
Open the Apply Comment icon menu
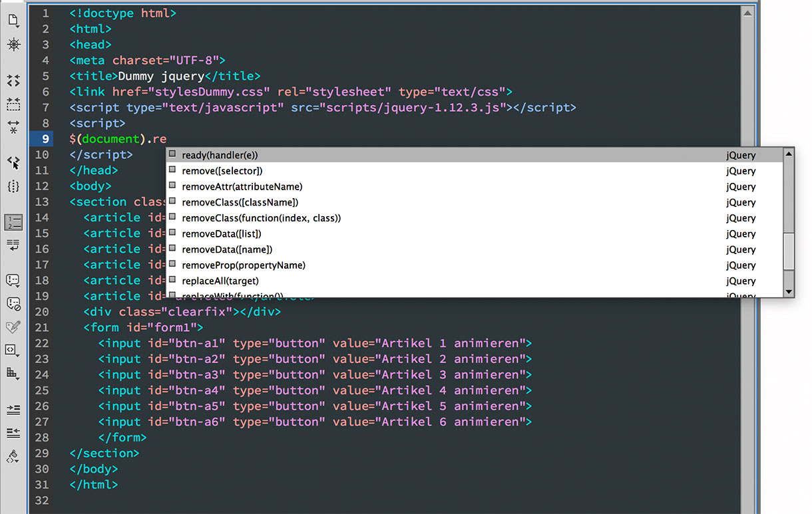pyautogui.click(x=13, y=281)
